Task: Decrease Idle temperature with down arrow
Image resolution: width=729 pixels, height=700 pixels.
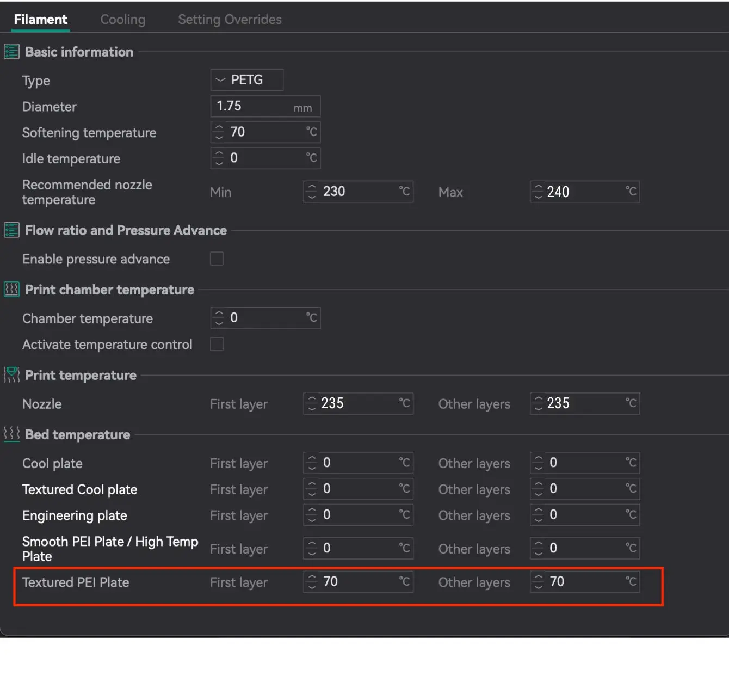Action: tap(219, 162)
